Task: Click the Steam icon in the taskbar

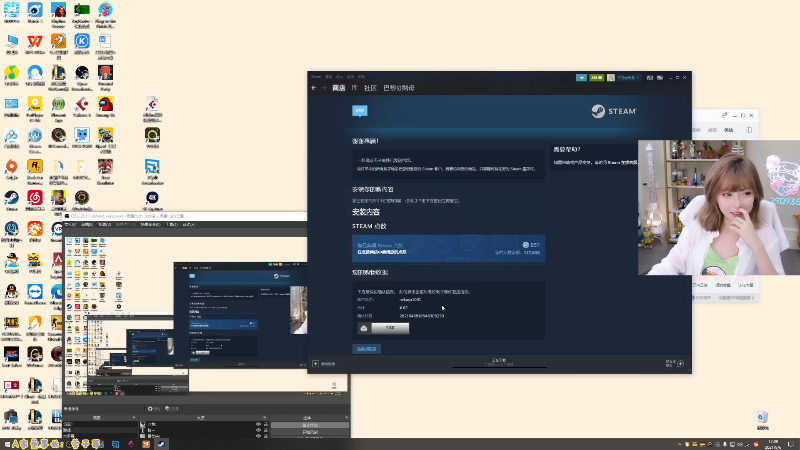Action: pos(161,444)
